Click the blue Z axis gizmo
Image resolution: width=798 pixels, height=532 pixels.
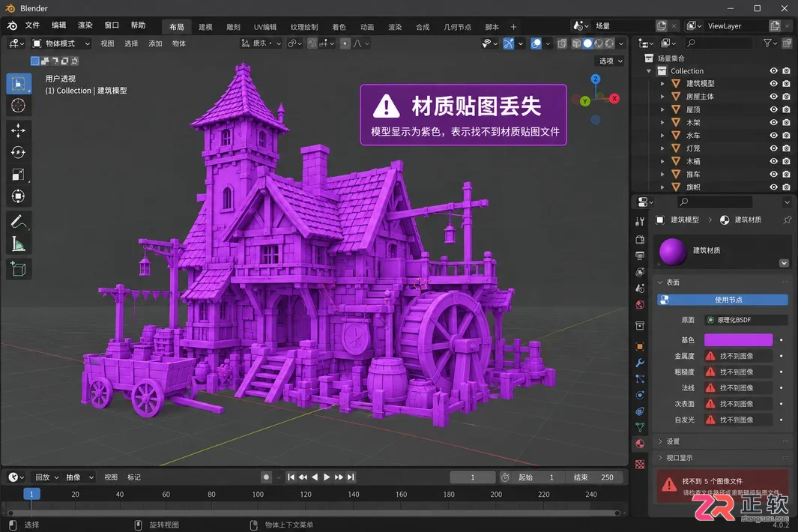pos(596,79)
